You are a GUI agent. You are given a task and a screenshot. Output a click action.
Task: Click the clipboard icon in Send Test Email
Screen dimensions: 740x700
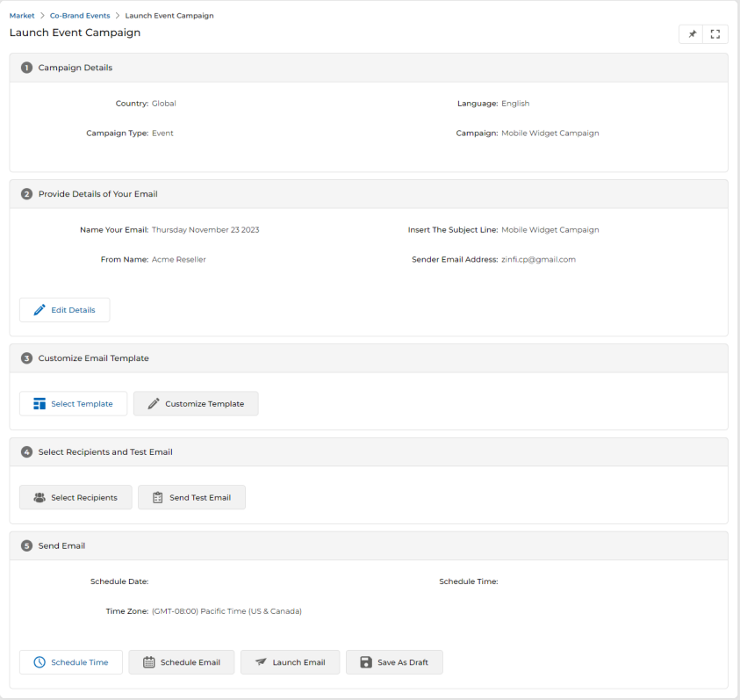tap(158, 497)
